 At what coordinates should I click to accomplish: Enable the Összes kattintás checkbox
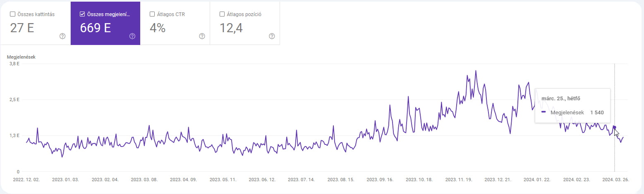12,14
